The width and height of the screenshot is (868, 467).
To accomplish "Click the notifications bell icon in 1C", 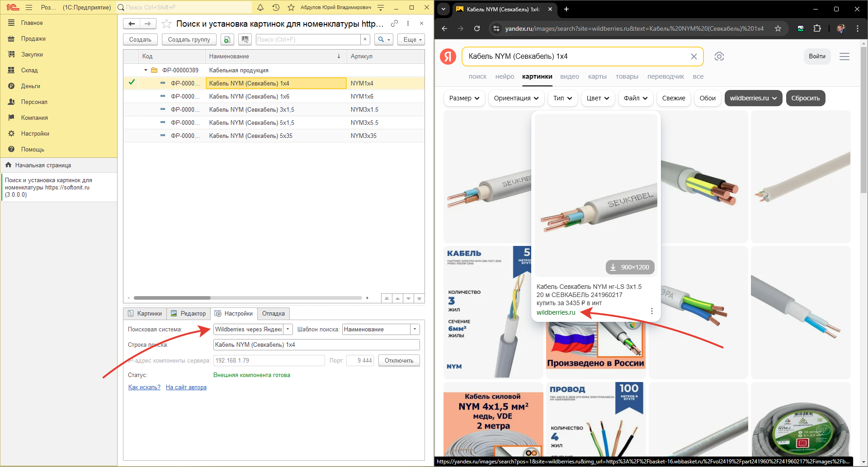I will (260, 8).
